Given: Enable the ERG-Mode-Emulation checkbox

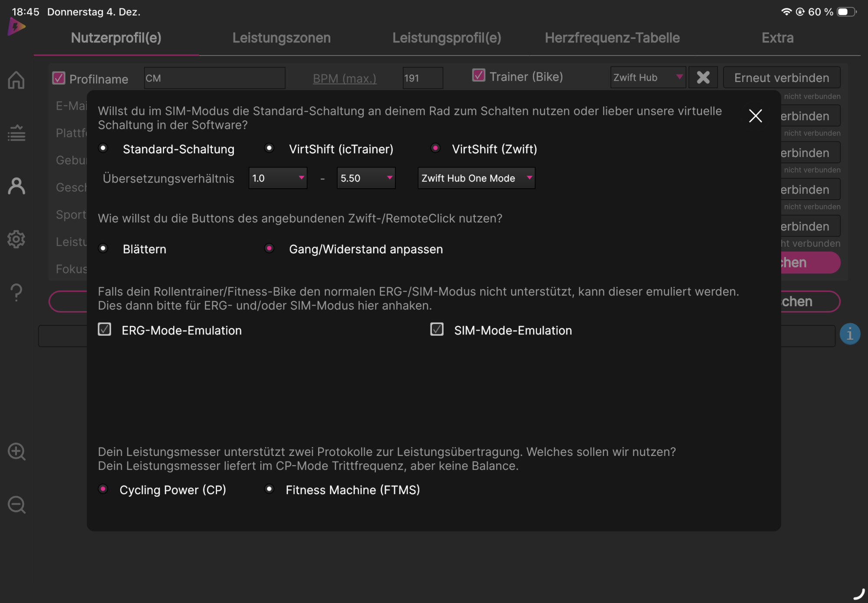Looking at the screenshot, I should tap(105, 329).
